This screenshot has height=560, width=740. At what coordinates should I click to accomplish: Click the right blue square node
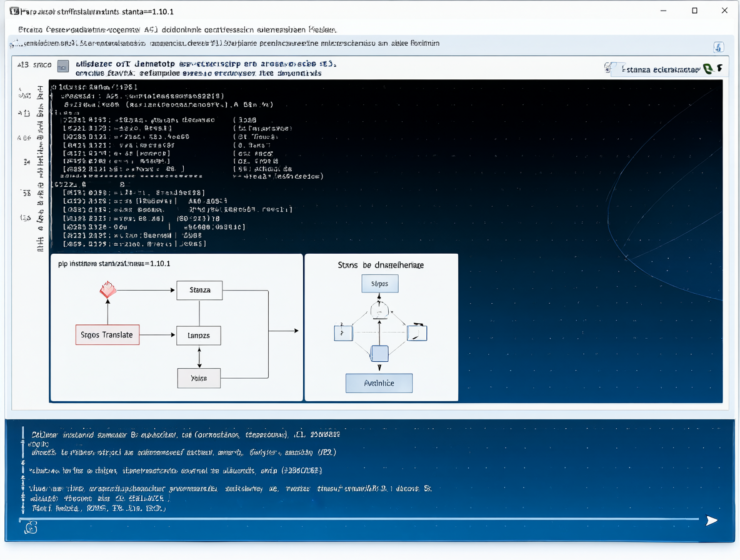(417, 332)
